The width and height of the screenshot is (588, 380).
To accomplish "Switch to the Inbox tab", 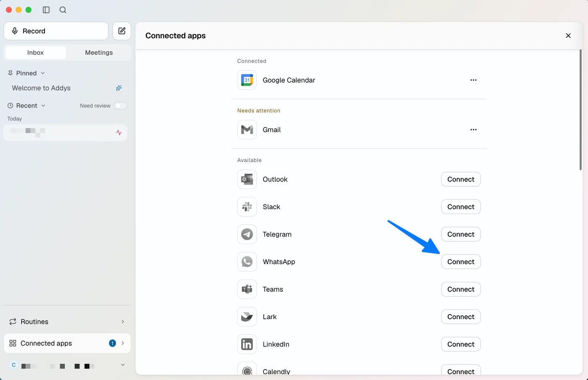I will [x=35, y=52].
